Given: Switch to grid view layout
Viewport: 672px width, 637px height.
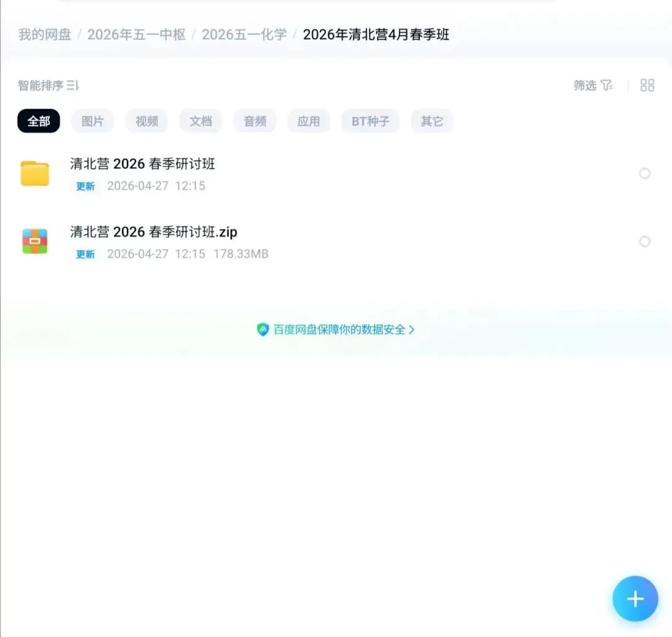Looking at the screenshot, I should point(646,85).
